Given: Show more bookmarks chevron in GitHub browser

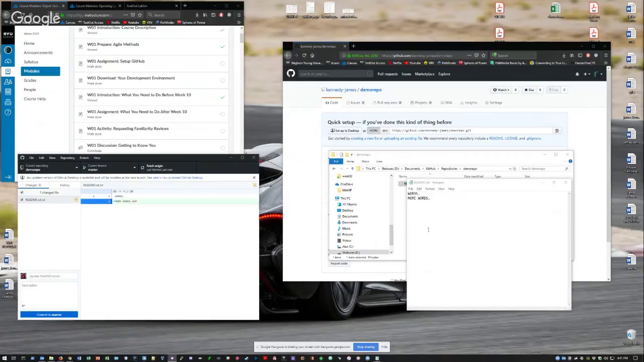Looking at the screenshot, I should (x=606, y=63).
